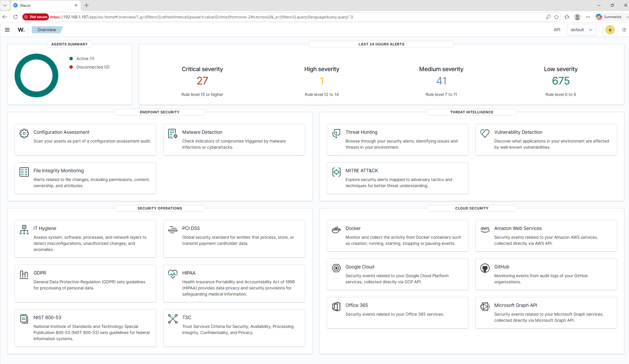This screenshot has width=629, height=364.
Task: Click Active (1) agents legend entry
Action: click(x=82, y=59)
